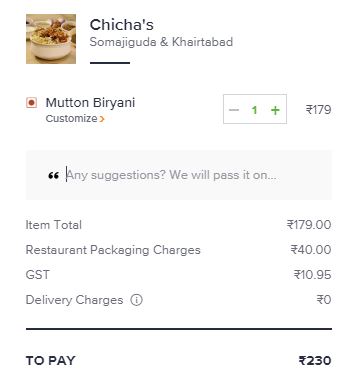Click the suggestions text input field
Viewport: 362px width, 386px height.
coord(179,175)
